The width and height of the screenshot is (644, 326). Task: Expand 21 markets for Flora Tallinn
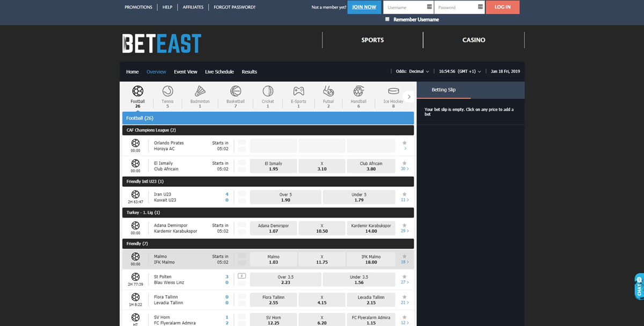pyautogui.click(x=405, y=303)
